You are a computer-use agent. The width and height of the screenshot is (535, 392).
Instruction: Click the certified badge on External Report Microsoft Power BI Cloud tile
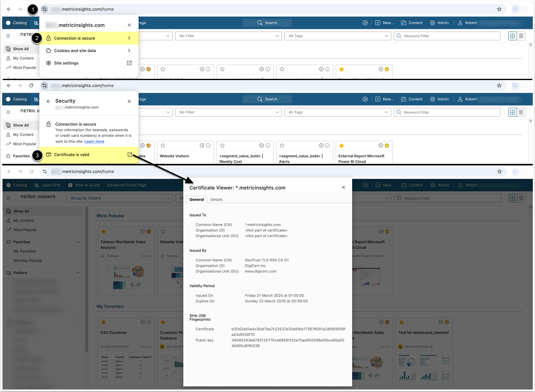[387, 146]
